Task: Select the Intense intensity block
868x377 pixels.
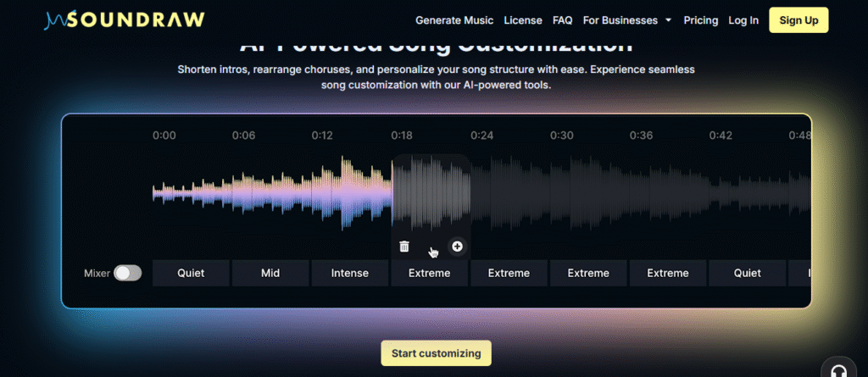Action: (350, 273)
